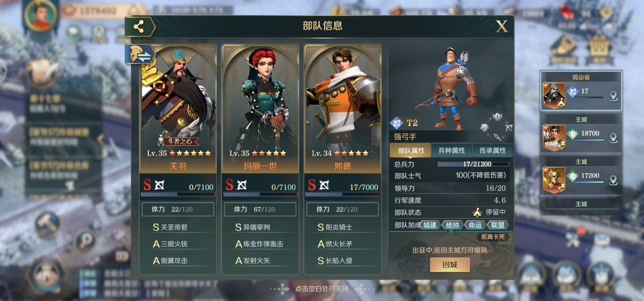
Task: Click the 总兵力 troop strength bar
Action: click(473, 164)
